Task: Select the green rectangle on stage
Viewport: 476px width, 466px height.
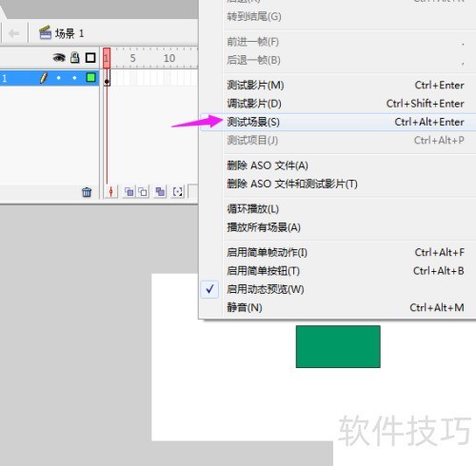Action: click(338, 346)
